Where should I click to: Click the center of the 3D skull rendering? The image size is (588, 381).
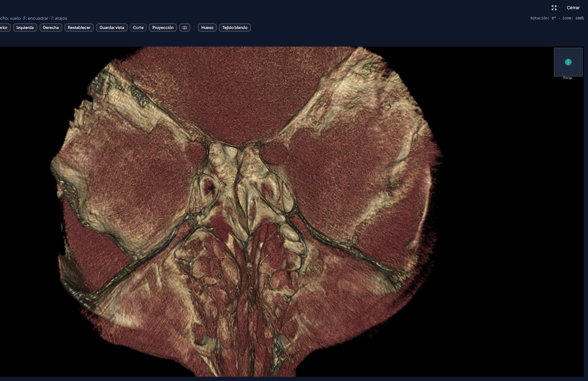tap(247, 212)
